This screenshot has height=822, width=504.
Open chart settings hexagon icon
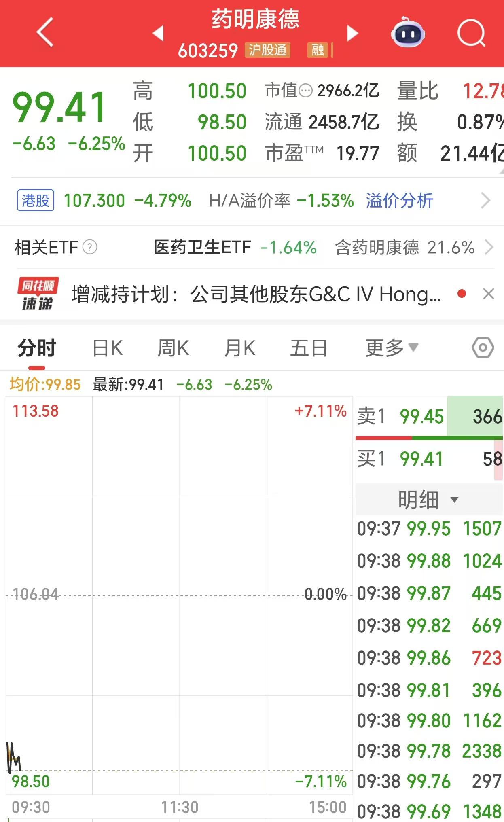pos(483,347)
